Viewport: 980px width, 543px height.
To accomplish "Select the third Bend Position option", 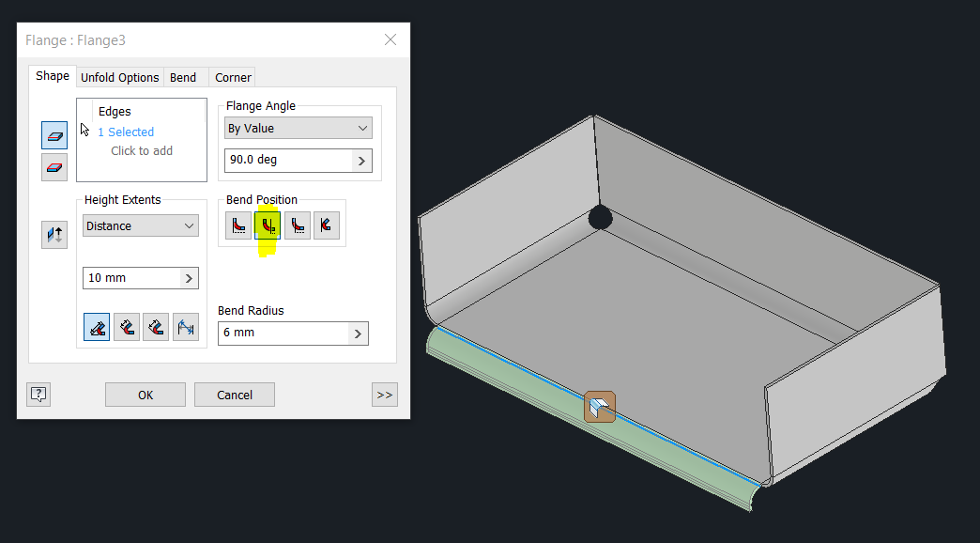I will coord(298,224).
